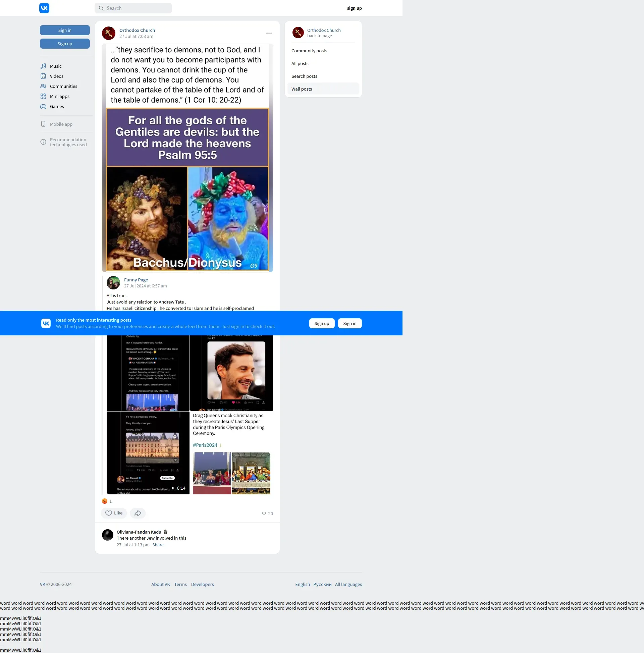Open the All languages selector in the footer
Screen dimensions: 644x653
click(348, 584)
